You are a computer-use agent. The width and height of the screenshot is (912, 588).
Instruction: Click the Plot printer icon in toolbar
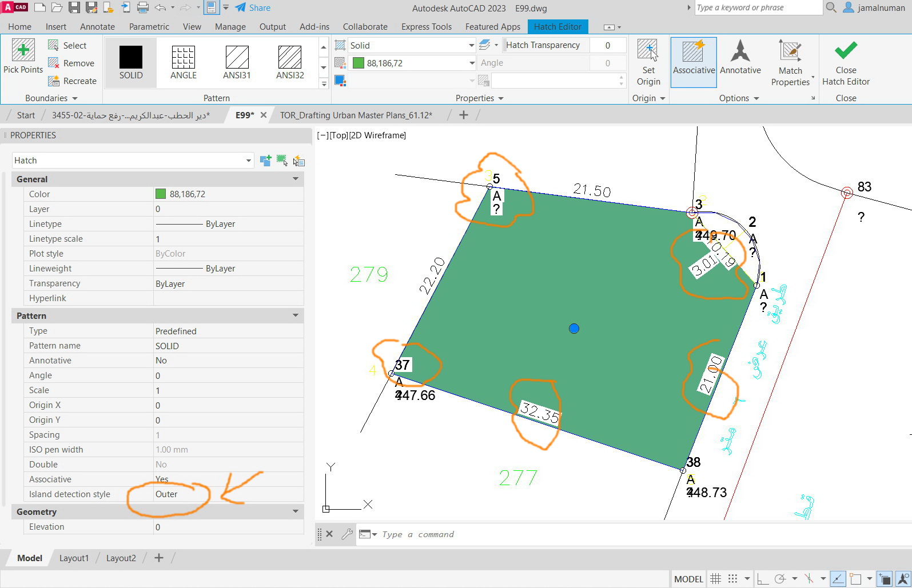click(x=142, y=7)
